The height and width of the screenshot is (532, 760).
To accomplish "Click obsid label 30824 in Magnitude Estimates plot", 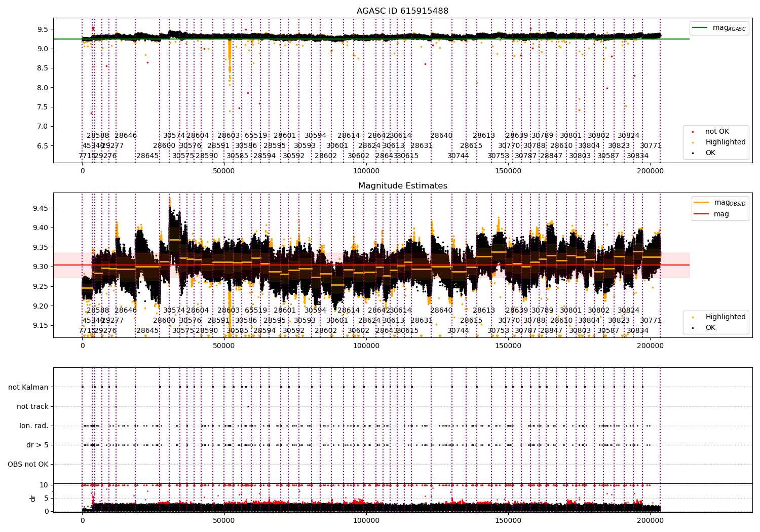I will 628,311.
